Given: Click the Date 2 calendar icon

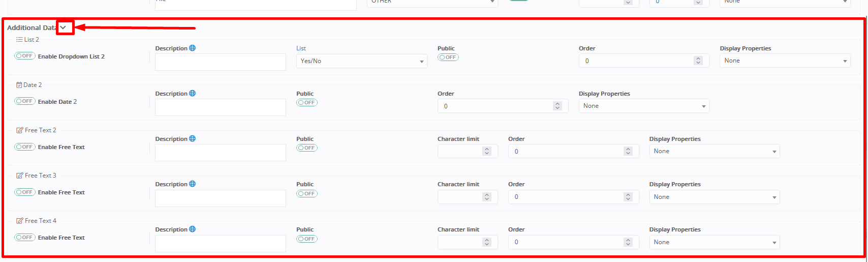Looking at the screenshot, I should point(19,85).
